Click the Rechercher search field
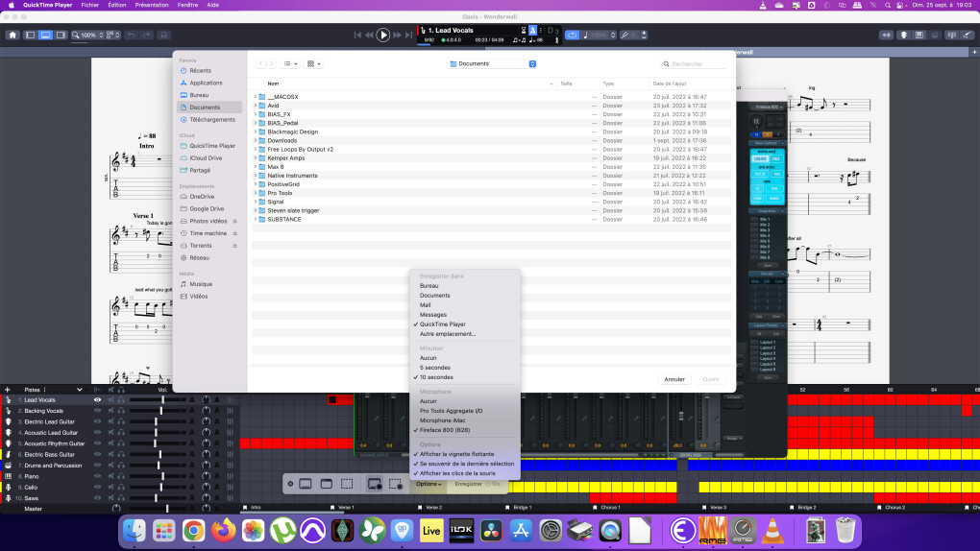The height and width of the screenshot is (551, 980). (x=694, y=63)
